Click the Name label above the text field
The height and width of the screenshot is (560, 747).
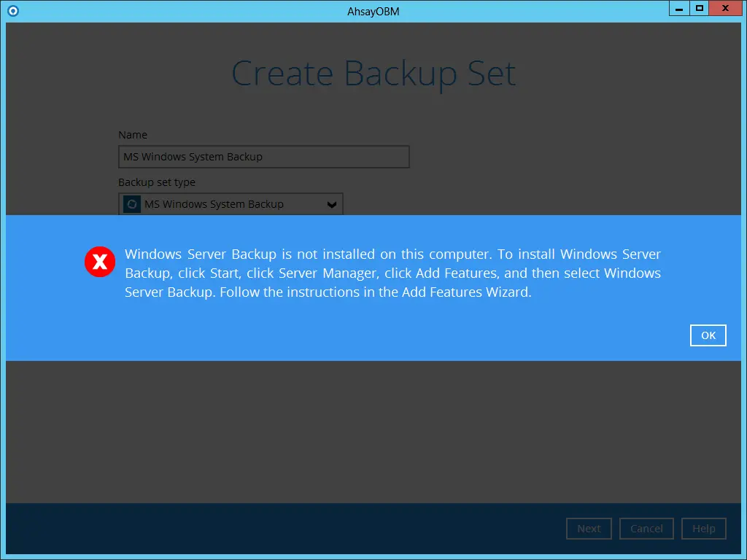pyautogui.click(x=132, y=134)
